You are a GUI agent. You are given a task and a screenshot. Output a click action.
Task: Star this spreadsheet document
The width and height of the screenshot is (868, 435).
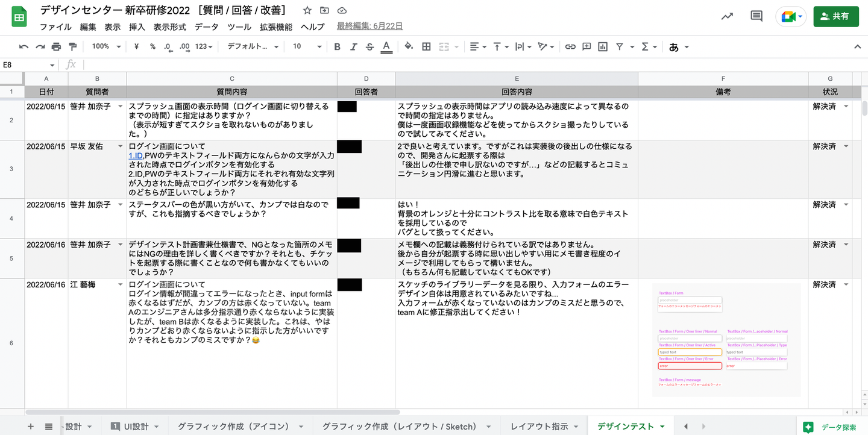307,10
